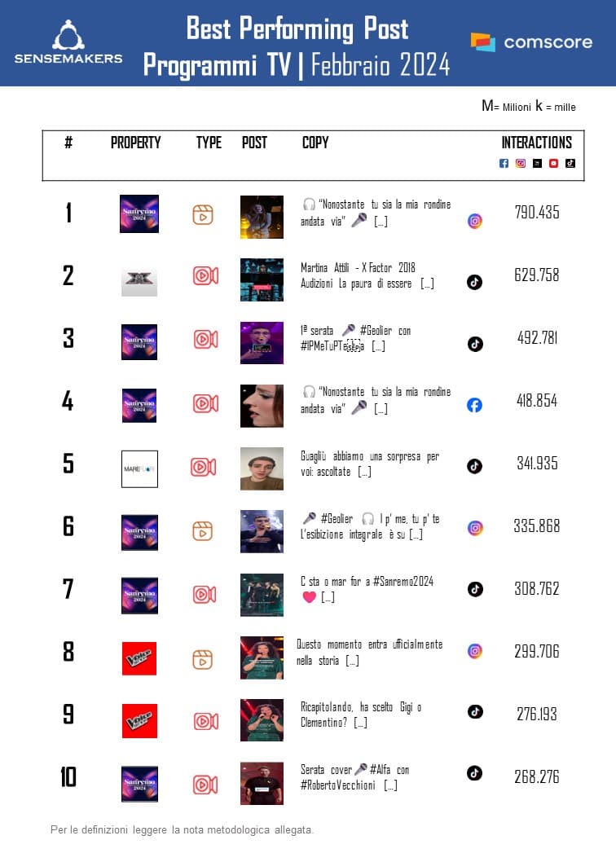Open the rank 1 post thumbnail

(x=262, y=217)
